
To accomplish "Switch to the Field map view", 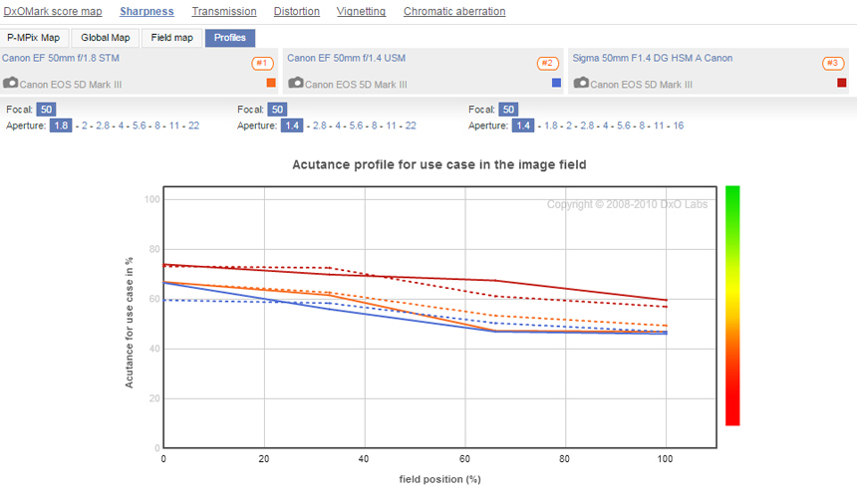I will click(x=172, y=38).
